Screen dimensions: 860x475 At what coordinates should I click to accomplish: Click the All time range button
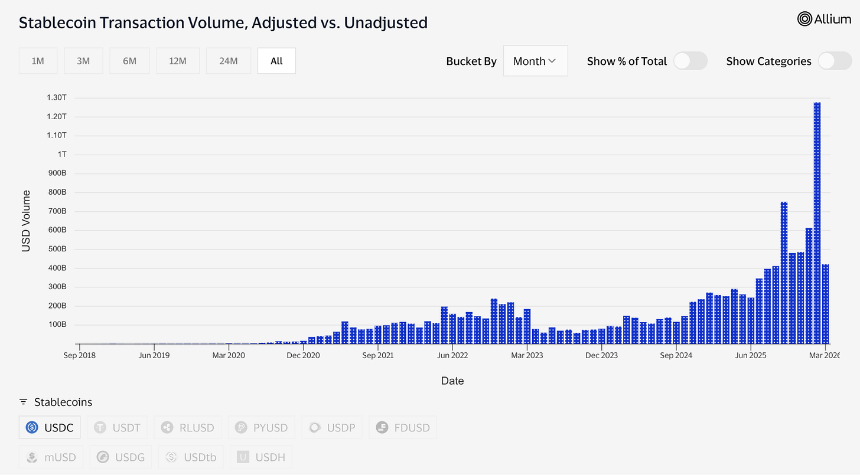click(276, 61)
